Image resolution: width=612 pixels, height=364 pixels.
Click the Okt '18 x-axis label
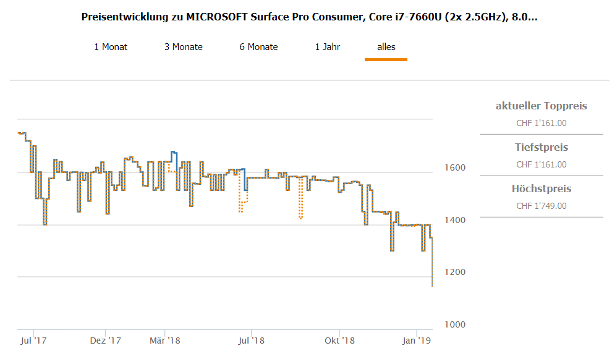point(340,340)
